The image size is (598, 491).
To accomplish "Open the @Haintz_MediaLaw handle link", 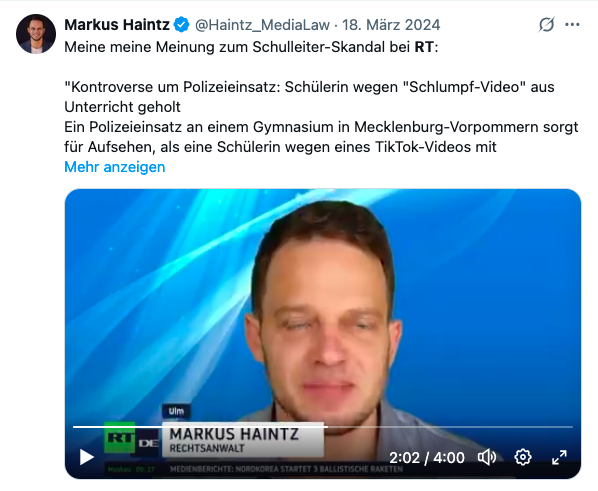I will click(x=262, y=25).
